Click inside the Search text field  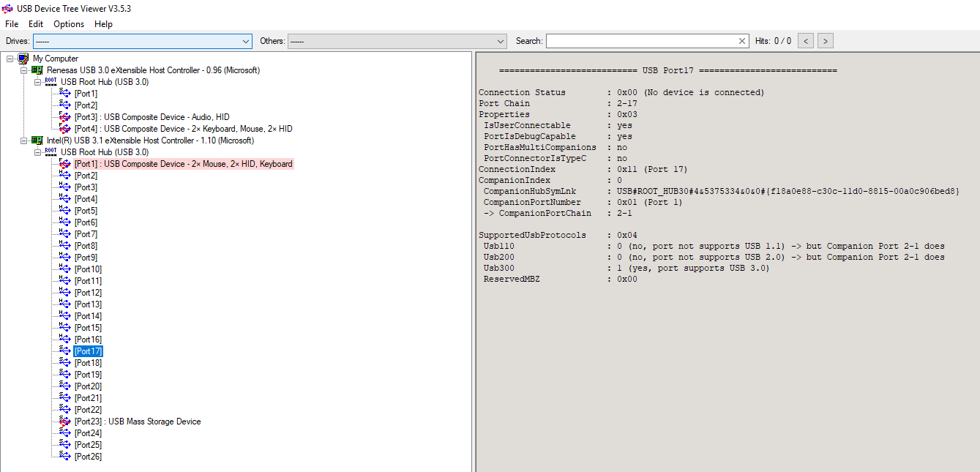point(640,41)
